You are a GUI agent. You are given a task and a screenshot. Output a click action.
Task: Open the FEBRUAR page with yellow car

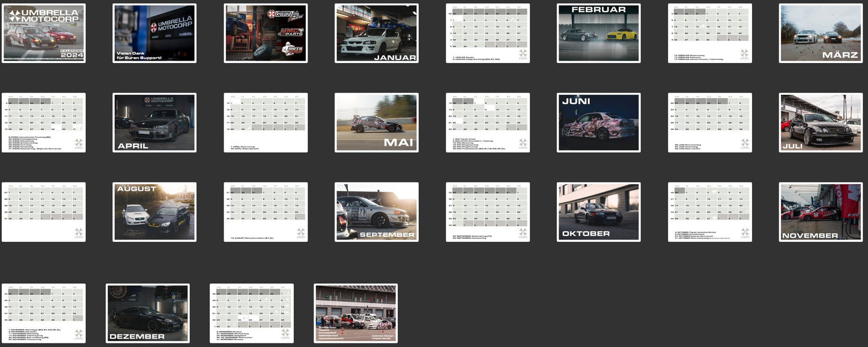(x=598, y=33)
